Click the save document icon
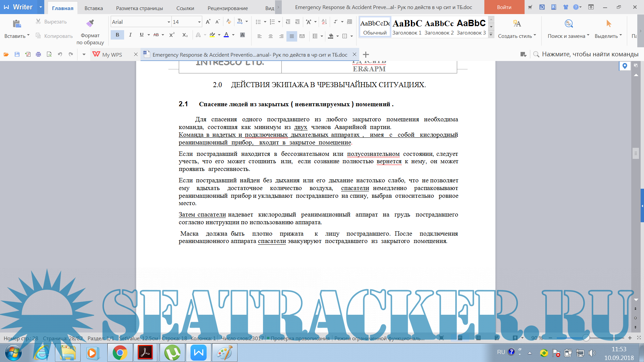 click(17, 54)
